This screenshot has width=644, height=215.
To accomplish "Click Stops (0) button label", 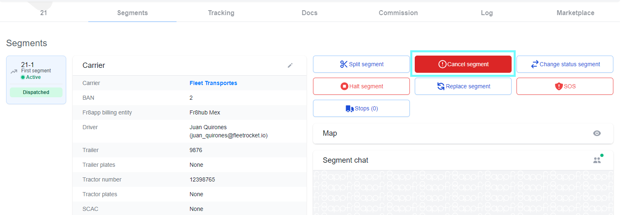I will pyautogui.click(x=366, y=108).
